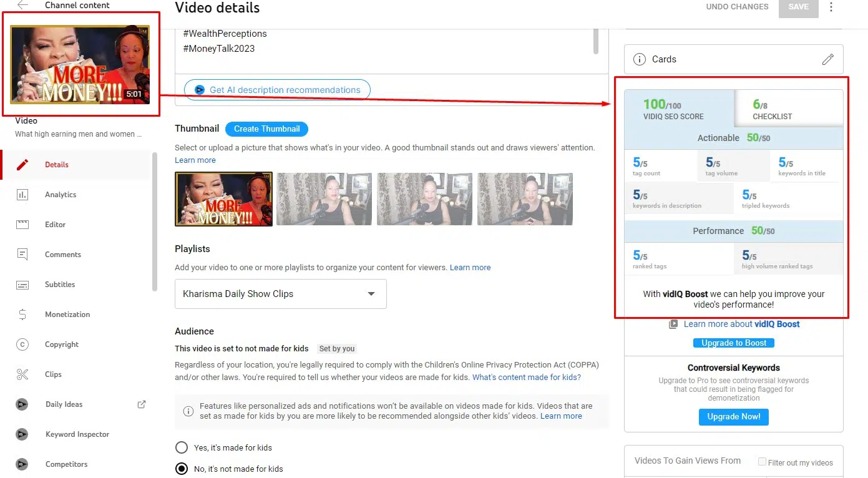Click the Create Thumbnail button

[266, 129]
